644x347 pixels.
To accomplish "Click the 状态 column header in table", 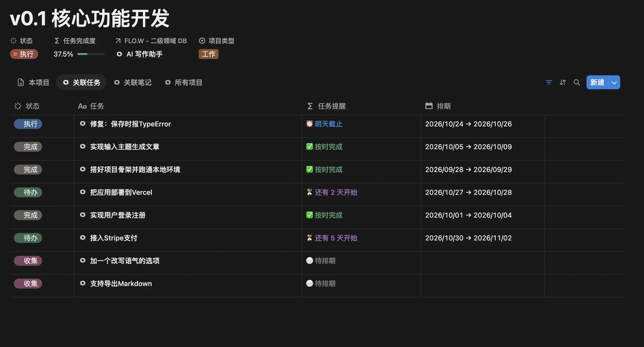I will point(27,106).
